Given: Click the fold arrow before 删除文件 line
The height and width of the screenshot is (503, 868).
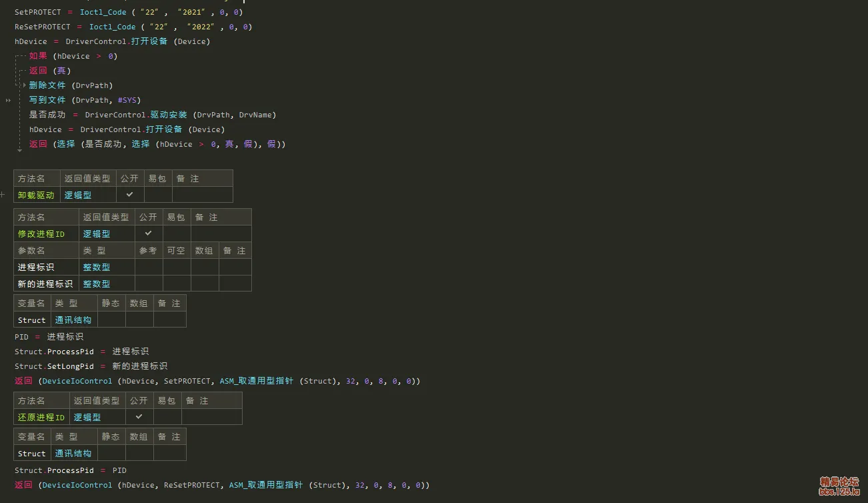Looking at the screenshot, I should pyautogui.click(x=25, y=85).
